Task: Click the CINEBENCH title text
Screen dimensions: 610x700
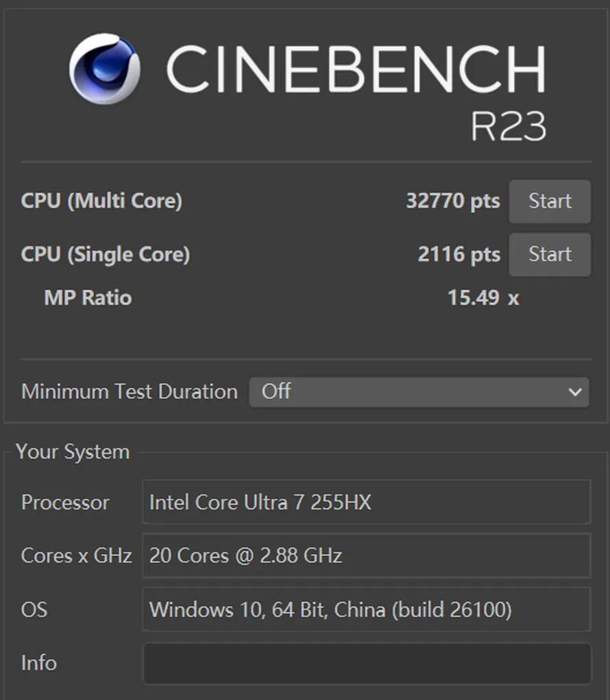Action: tap(356, 69)
